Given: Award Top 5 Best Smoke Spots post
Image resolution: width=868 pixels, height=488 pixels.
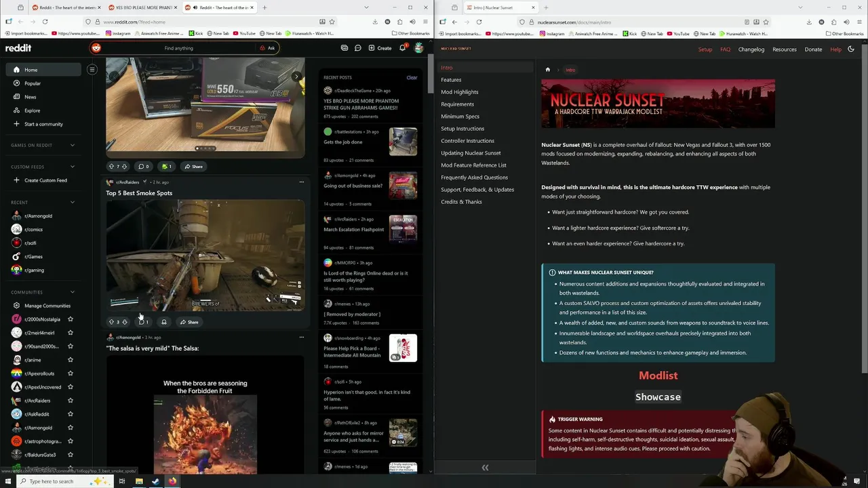Looking at the screenshot, I should click(163, 322).
